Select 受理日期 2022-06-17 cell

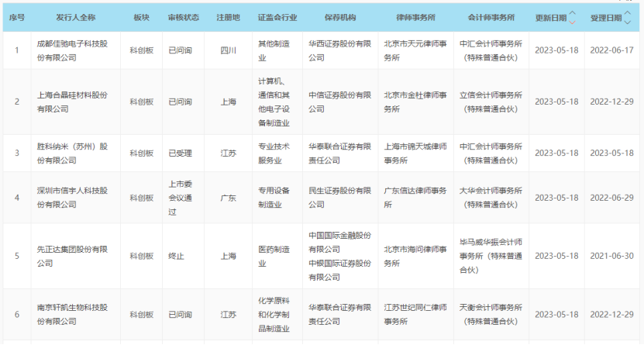(x=612, y=50)
